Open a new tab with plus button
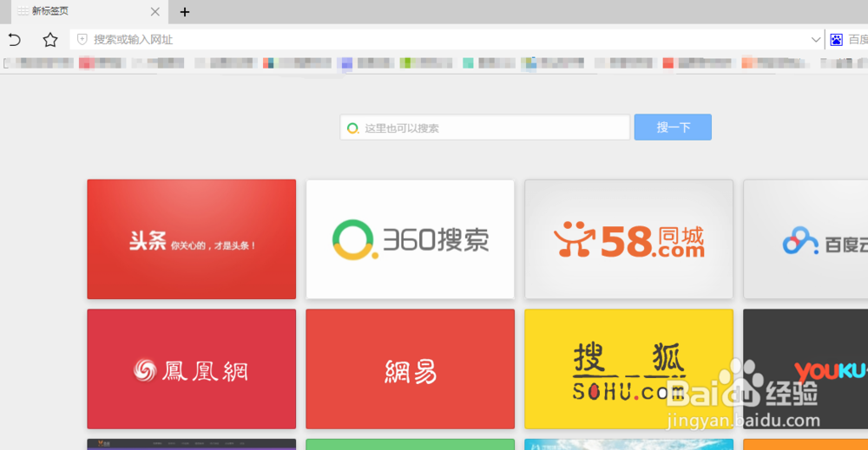 pyautogui.click(x=185, y=11)
